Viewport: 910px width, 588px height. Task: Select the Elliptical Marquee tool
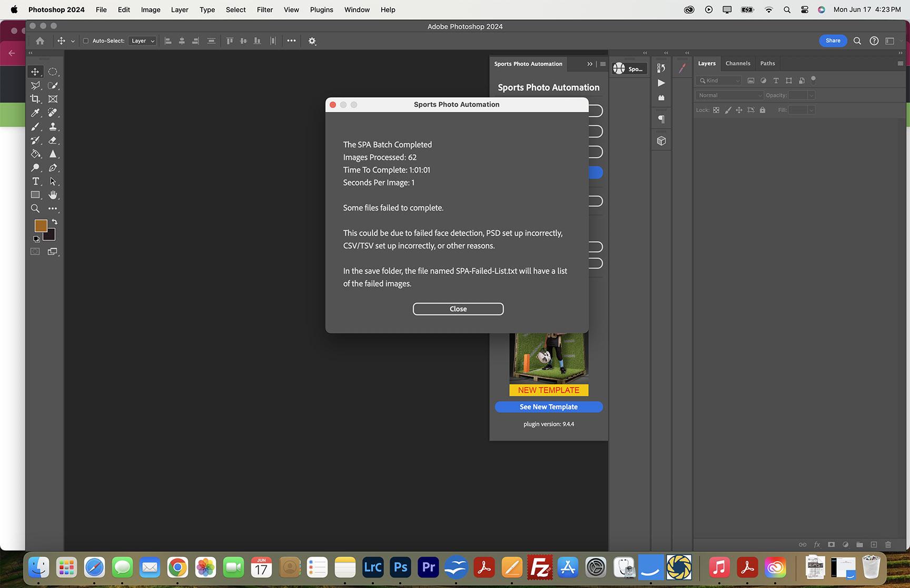53,72
